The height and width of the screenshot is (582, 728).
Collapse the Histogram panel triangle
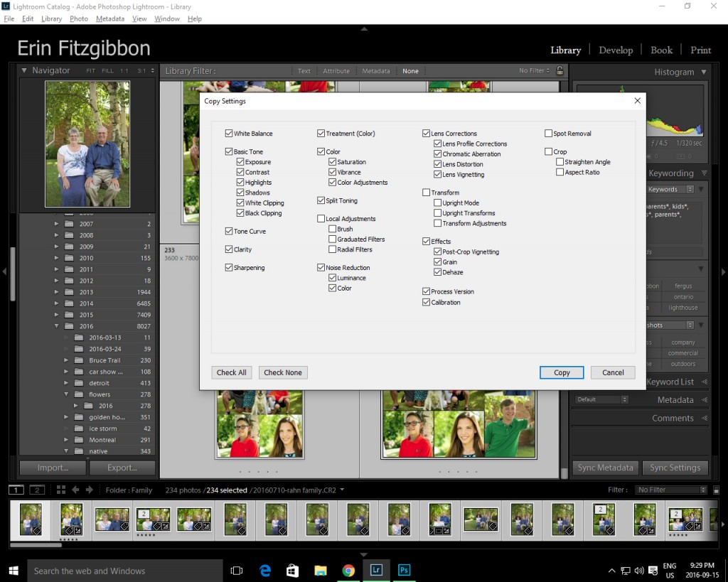[704, 72]
